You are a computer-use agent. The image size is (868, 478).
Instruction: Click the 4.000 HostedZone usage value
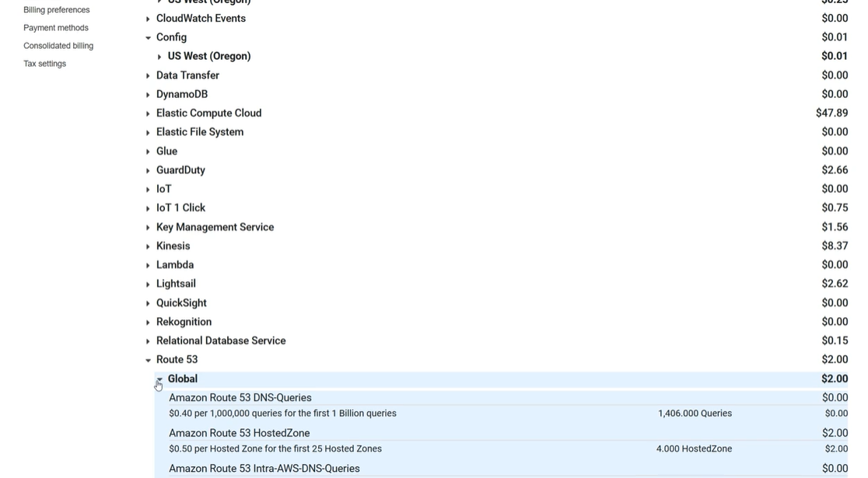pyautogui.click(x=695, y=448)
